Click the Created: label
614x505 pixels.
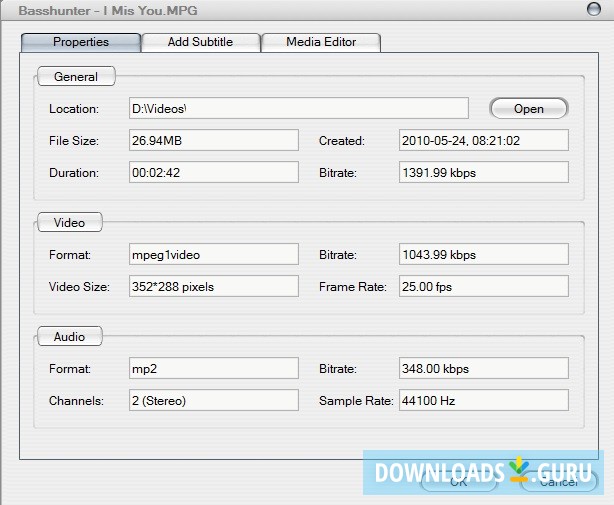tap(341, 141)
